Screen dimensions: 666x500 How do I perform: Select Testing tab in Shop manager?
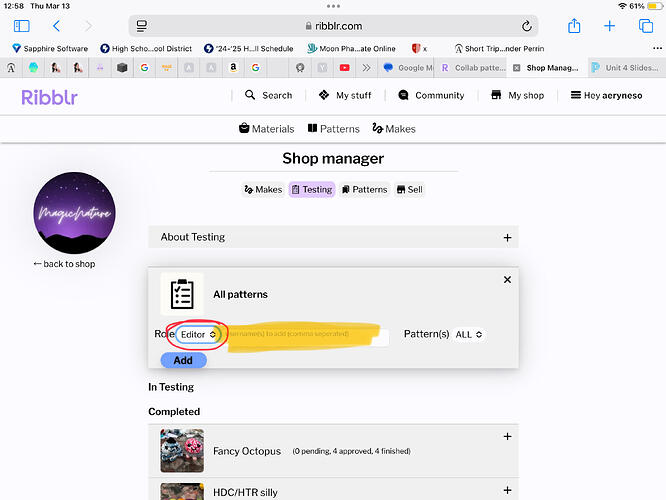312,189
